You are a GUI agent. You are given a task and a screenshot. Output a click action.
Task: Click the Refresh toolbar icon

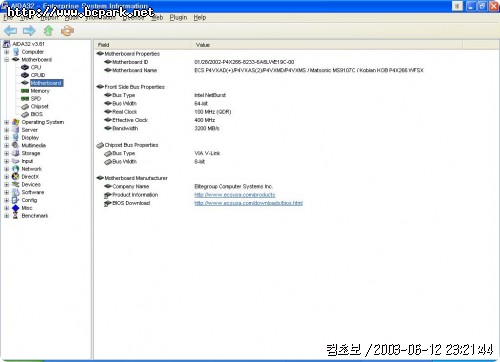[x=67, y=31]
